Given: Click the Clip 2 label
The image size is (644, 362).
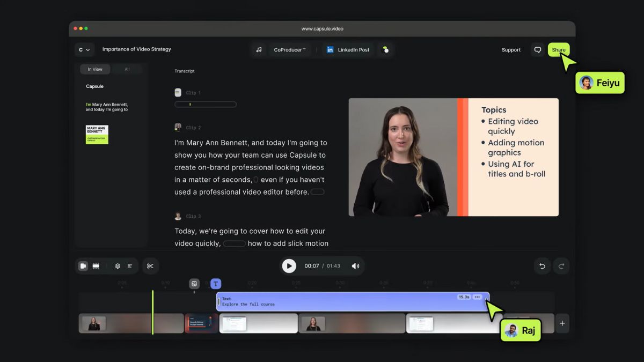Looking at the screenshot, I should pos(193,128).
